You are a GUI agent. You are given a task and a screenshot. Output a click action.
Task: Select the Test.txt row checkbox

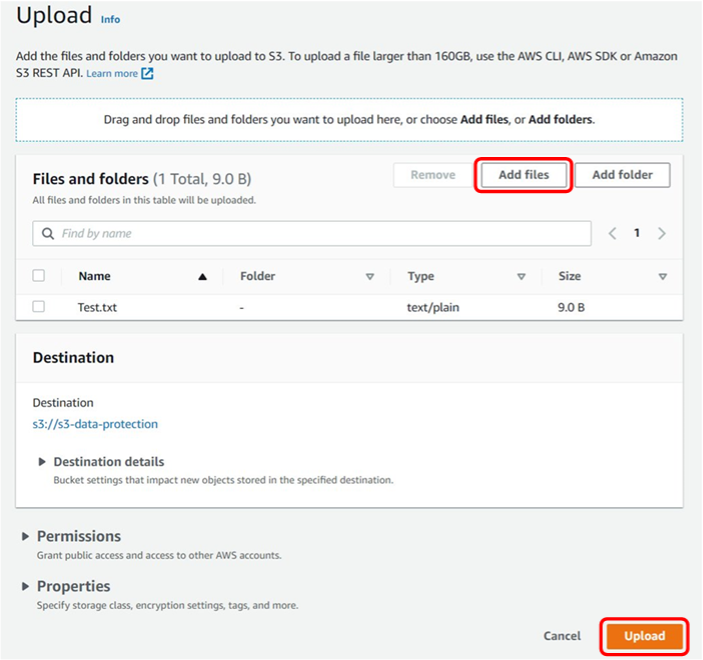(x=39, y=307)
